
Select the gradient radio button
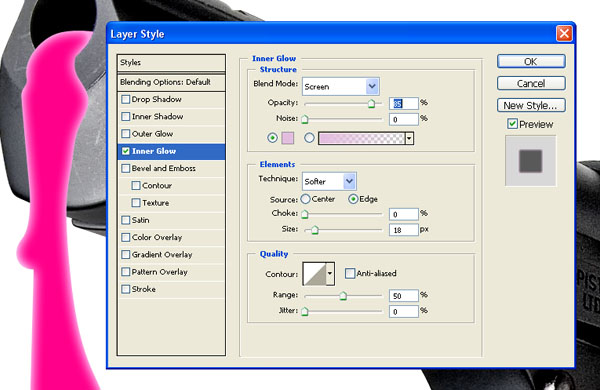(x=309, y=138)
